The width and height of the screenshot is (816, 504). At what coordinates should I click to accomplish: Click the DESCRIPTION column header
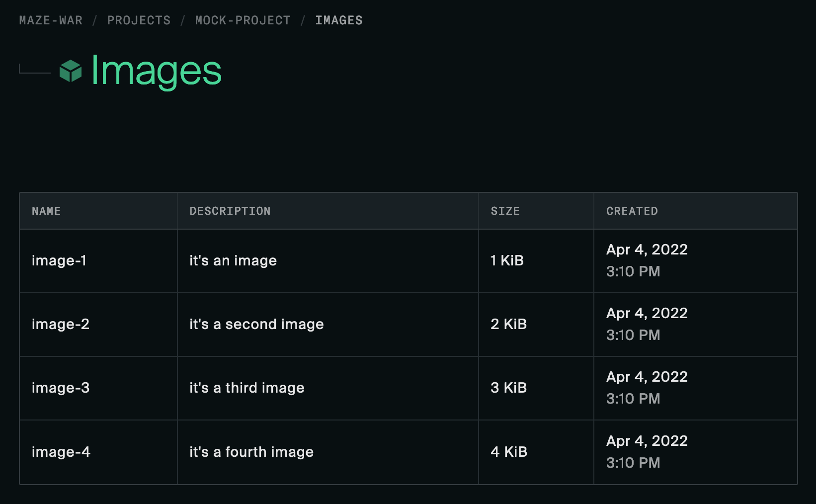click(230, 211)
